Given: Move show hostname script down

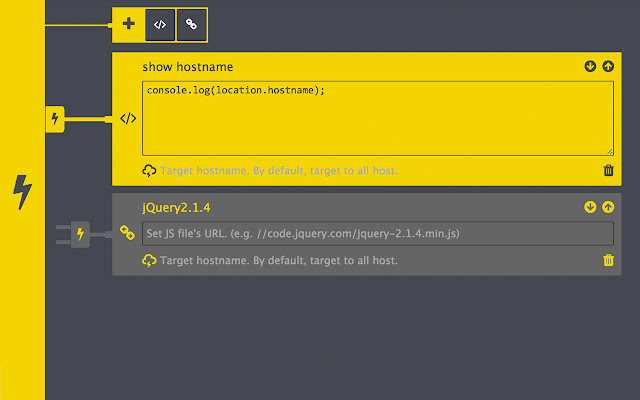Looking at the screenshot, I should (590, 66).
